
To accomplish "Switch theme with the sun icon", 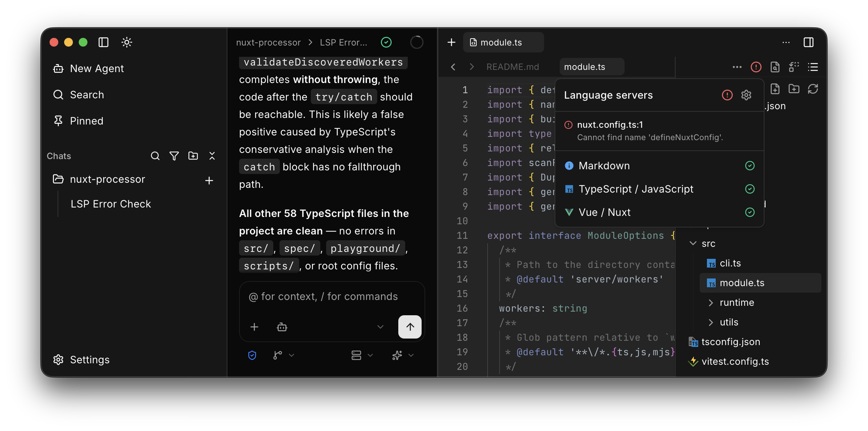I will point(126,42).
